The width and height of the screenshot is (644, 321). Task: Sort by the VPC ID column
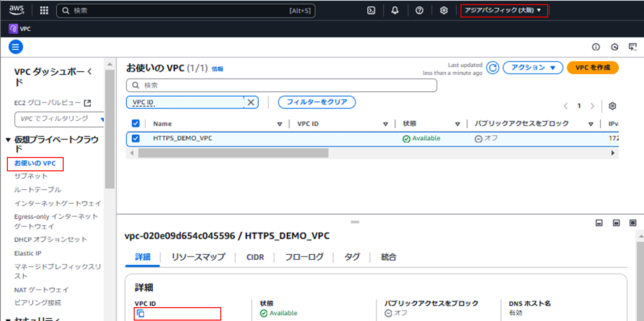385,124
